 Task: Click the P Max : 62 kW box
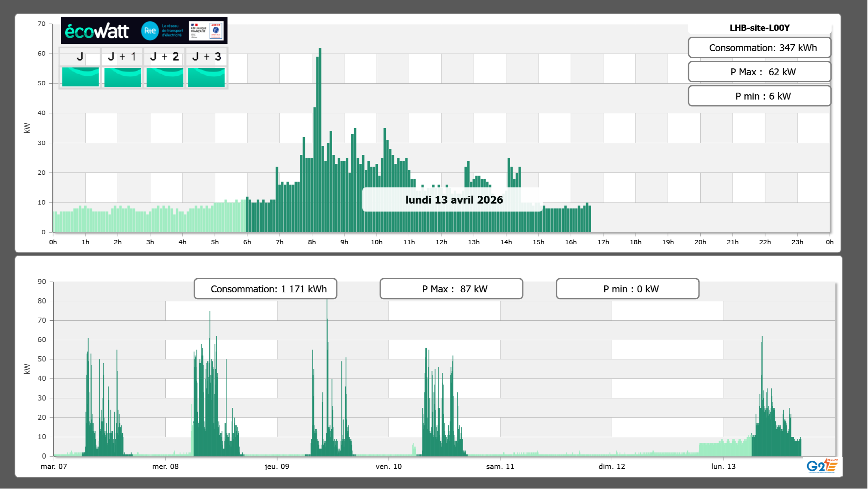759,72
